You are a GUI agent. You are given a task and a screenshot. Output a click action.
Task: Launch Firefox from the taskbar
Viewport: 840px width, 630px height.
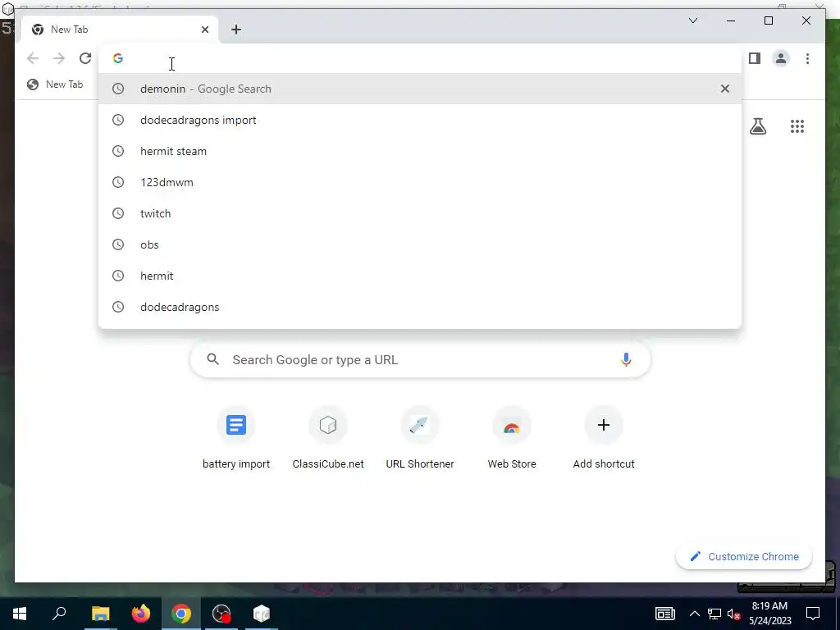(x=141, y=614)
